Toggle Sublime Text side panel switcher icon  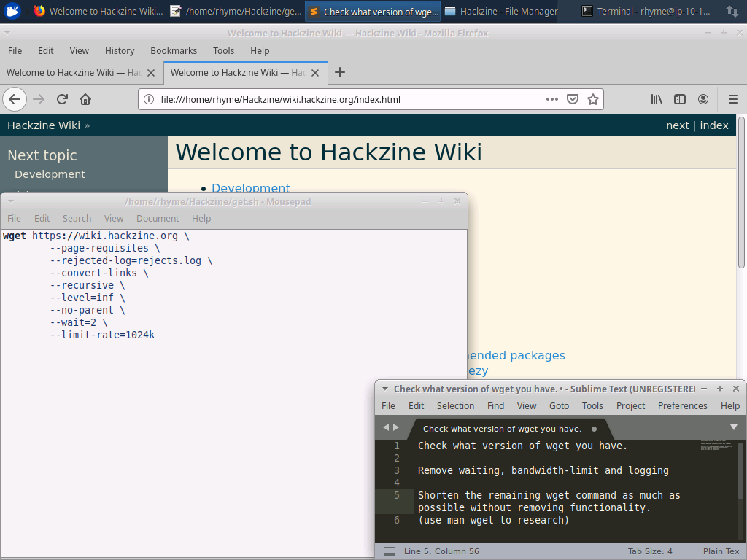point(390,551)
